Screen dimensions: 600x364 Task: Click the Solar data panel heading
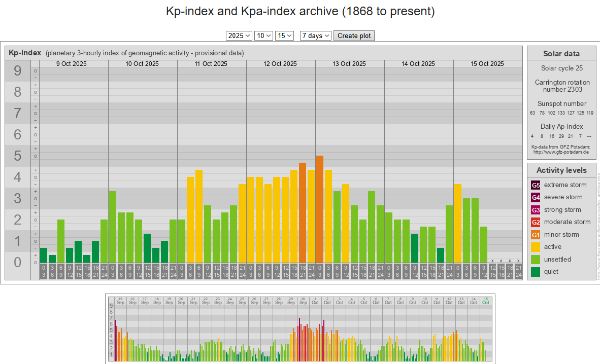[561, 54]
